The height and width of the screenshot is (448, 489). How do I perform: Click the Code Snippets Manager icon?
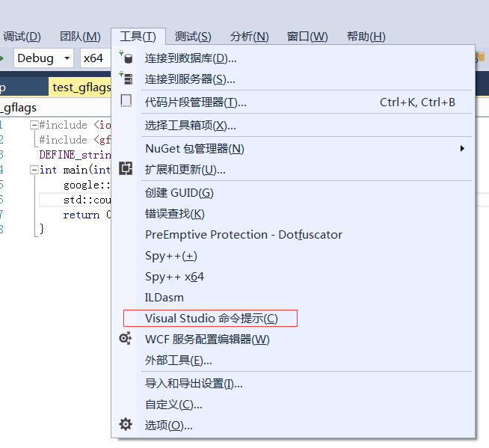tap(126, 101)
